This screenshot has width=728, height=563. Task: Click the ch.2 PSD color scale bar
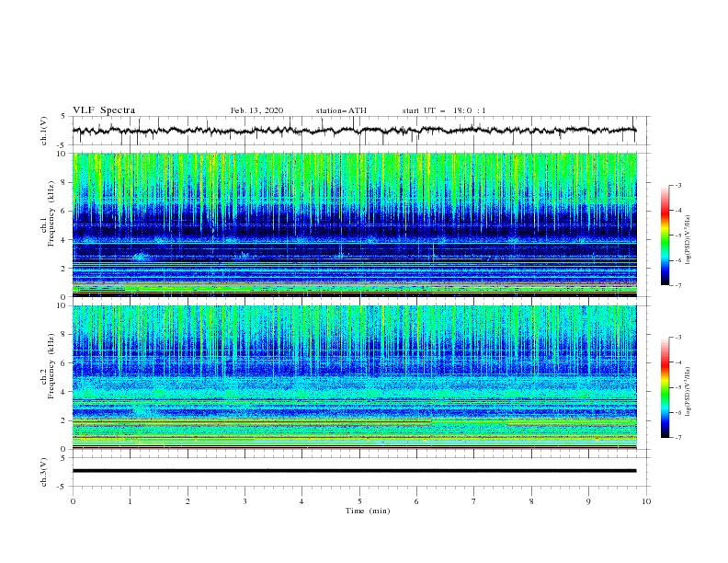tap(665, 387)
